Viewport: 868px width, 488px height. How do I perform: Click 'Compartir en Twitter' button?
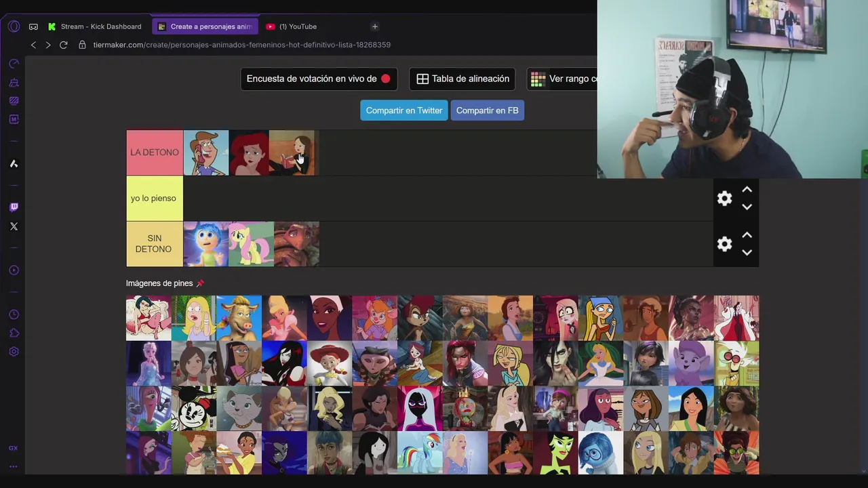coord(404,110)
